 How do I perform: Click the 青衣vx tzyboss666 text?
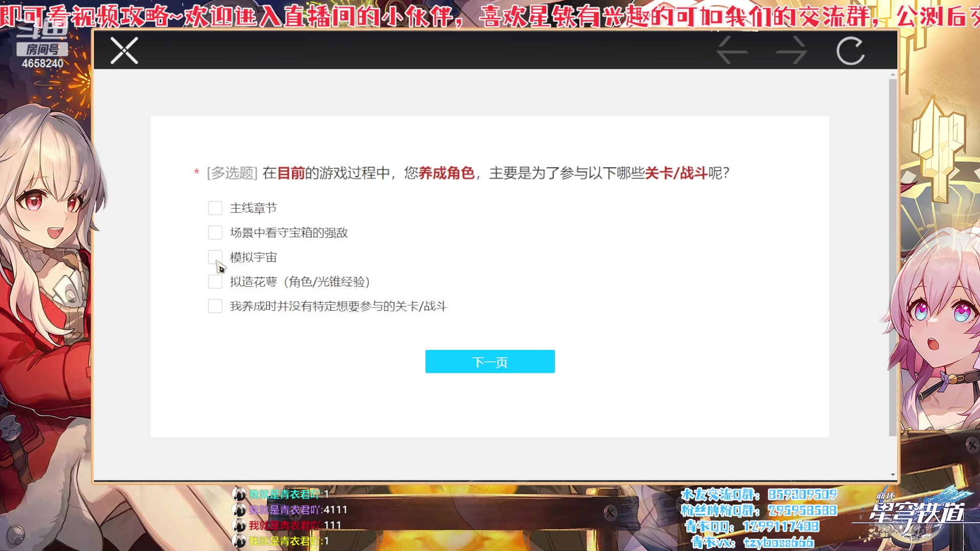coord(753,542)
